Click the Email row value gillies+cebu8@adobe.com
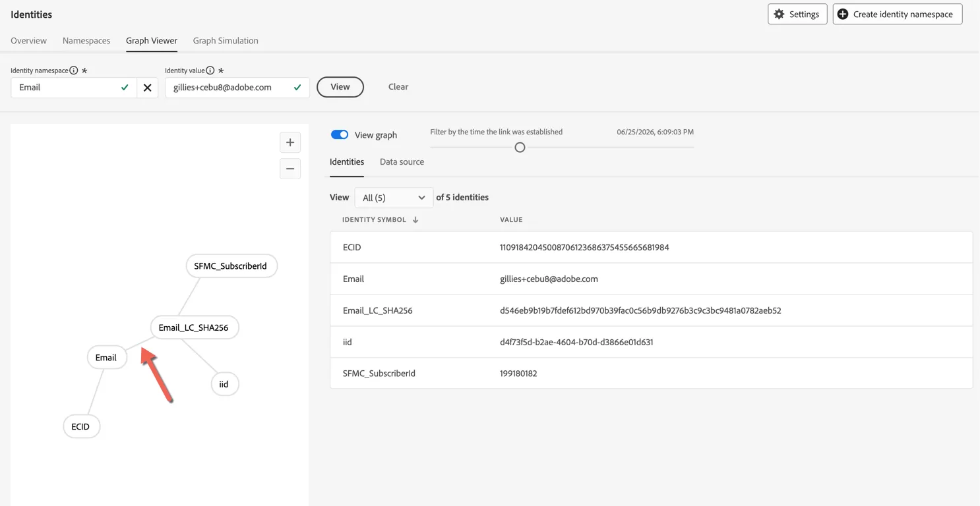Image resolution: width=980 pixels, height=506 pixels. 549,279
